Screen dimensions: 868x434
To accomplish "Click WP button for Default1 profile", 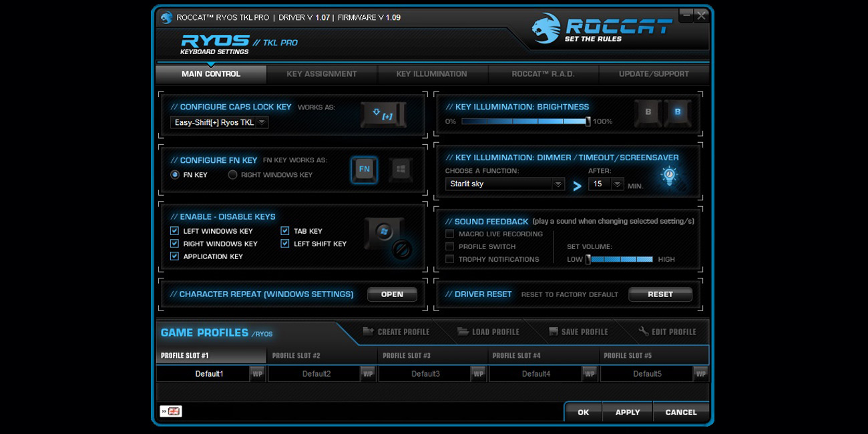I will click(257, 374).
